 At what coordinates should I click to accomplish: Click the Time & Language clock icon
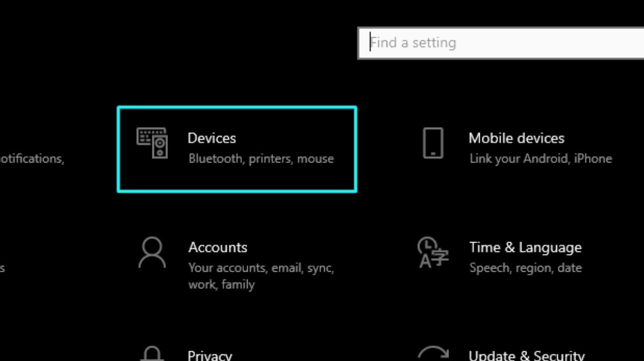[432, 252]
